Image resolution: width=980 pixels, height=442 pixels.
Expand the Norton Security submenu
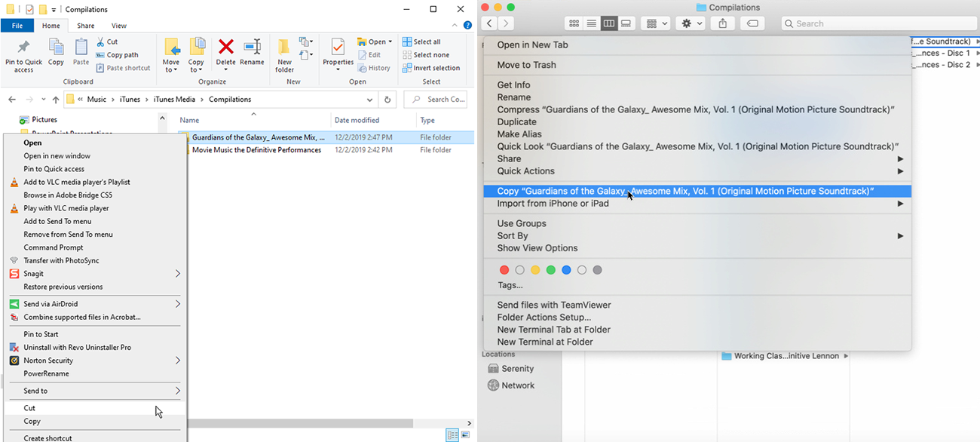[x=178, y=361]
